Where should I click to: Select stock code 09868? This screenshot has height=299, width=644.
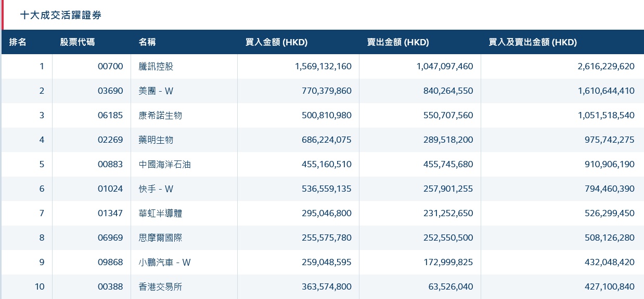110,262
